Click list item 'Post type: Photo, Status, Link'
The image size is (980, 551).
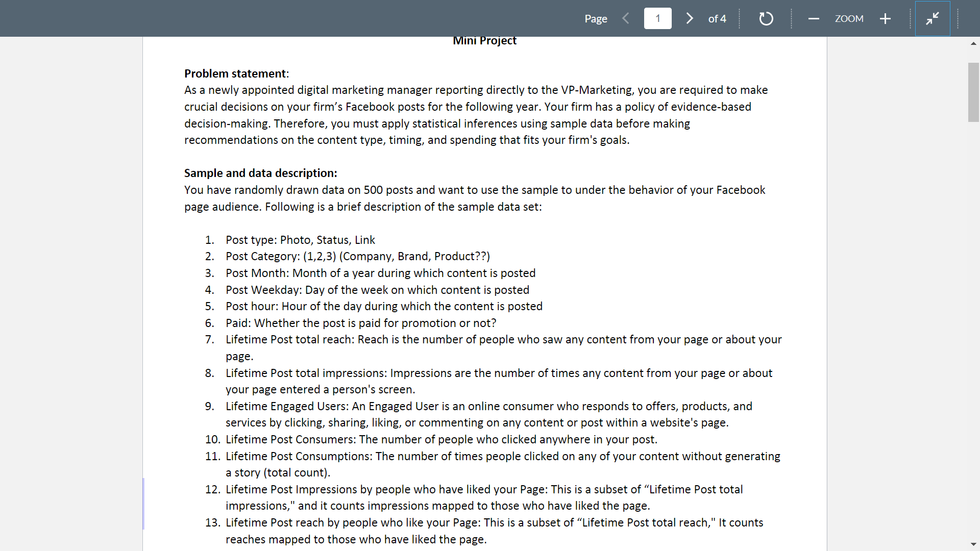pyautogui.click(x=300, y=240)
